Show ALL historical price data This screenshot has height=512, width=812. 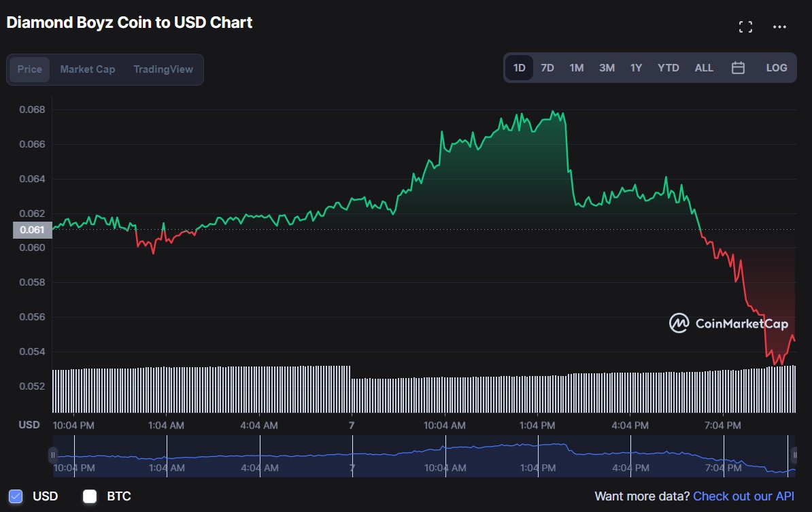tap(704, 68)
